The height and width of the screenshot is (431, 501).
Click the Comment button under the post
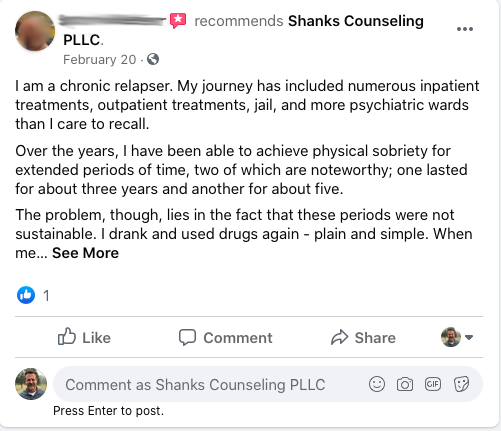coord(226,337)
